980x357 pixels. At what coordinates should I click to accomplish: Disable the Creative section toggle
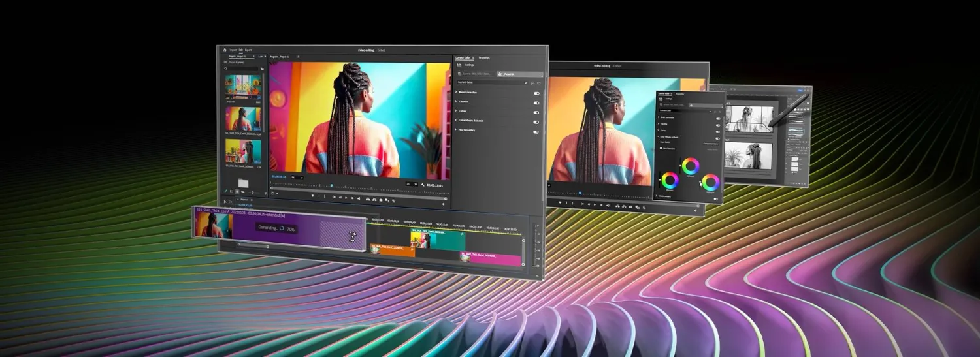coord(536,102)
